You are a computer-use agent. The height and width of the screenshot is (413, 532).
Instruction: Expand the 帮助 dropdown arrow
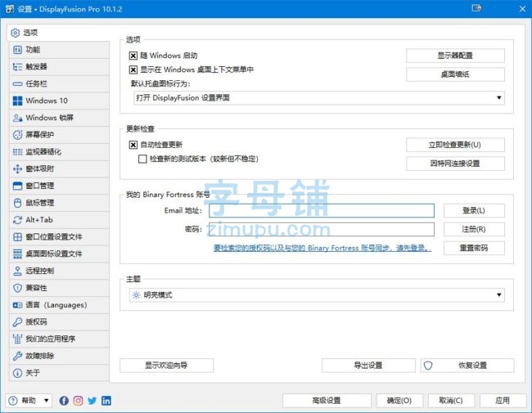click(x=47, y=401)
